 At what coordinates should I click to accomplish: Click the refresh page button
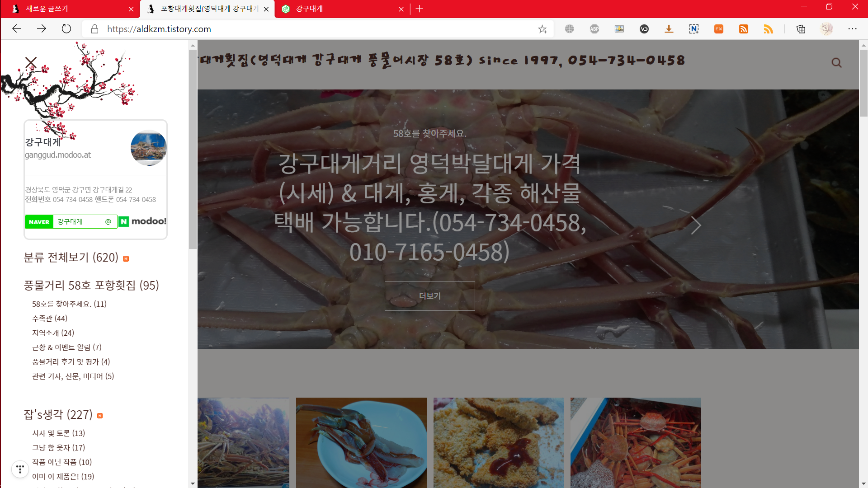coord(66,29)
